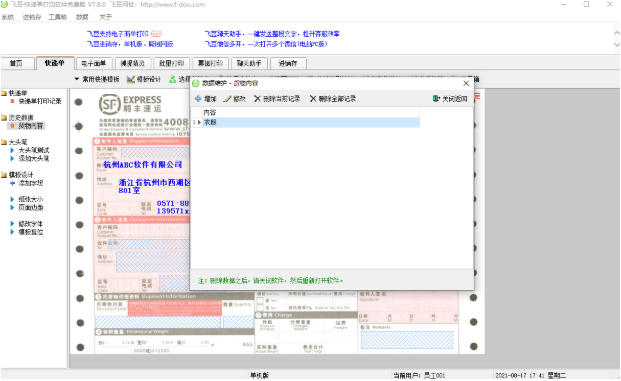Viewport: 621px width, 381px height.
Task: Click the 修改 pencil edit button
Action: (234, 99)
